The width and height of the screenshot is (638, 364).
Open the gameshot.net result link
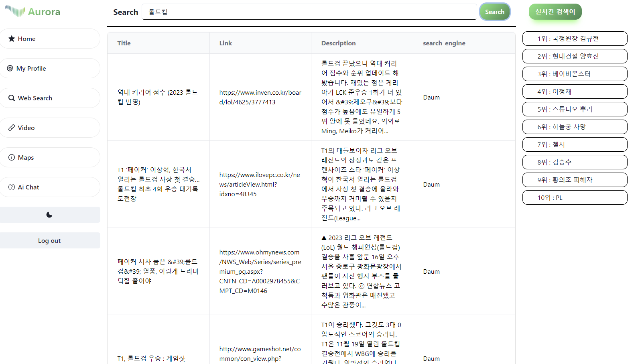260,354
